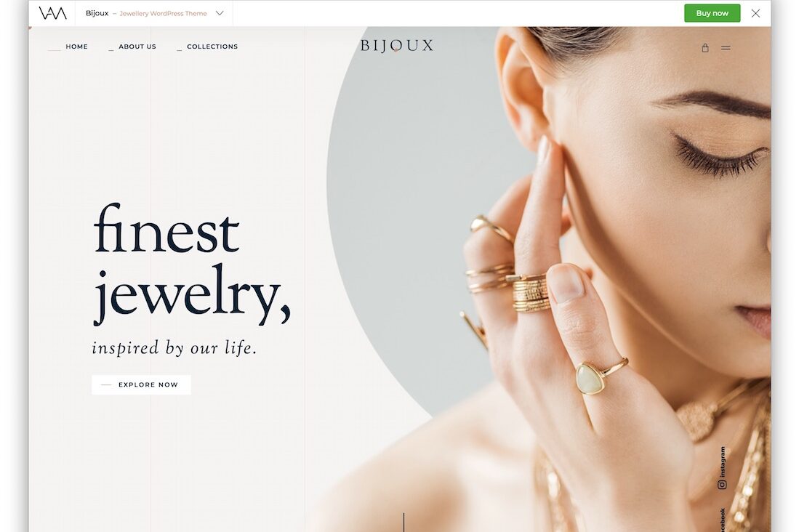Image resolution: width=799 pixels, height=532 pixels.
Task: Click the Instagram camera icon
Action: coord(722,485)
